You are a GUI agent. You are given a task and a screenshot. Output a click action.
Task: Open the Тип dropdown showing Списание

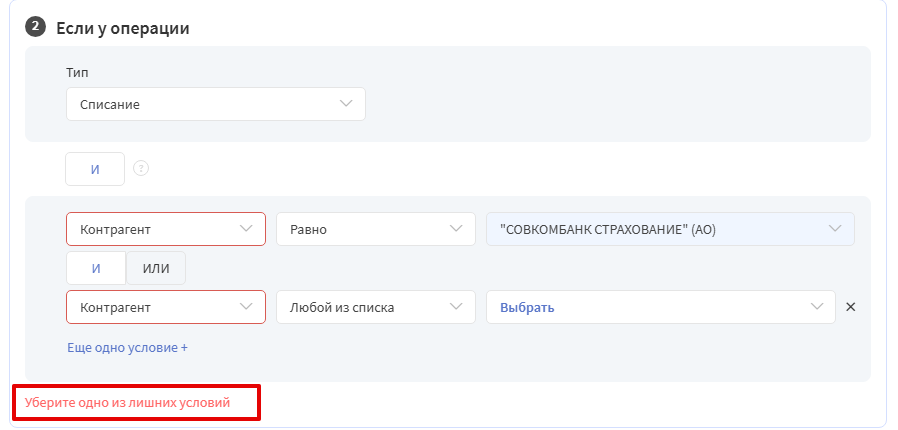tap(216, 104)
